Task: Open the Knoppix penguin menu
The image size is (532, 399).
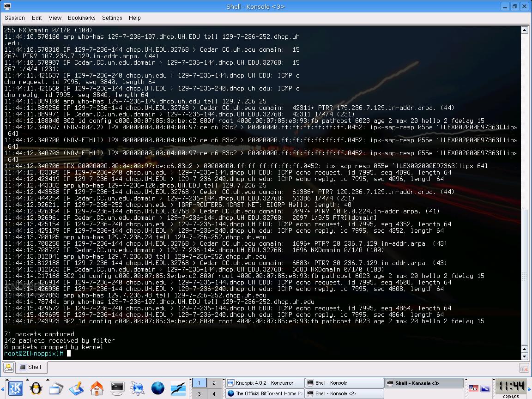Action: [36, 388]
